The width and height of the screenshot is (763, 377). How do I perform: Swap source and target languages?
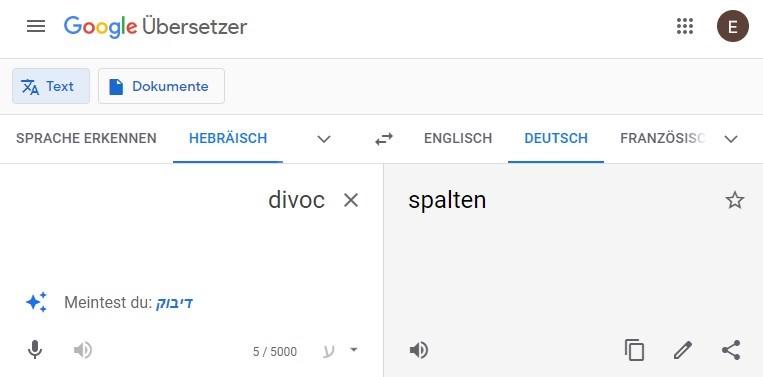(384, 140)
